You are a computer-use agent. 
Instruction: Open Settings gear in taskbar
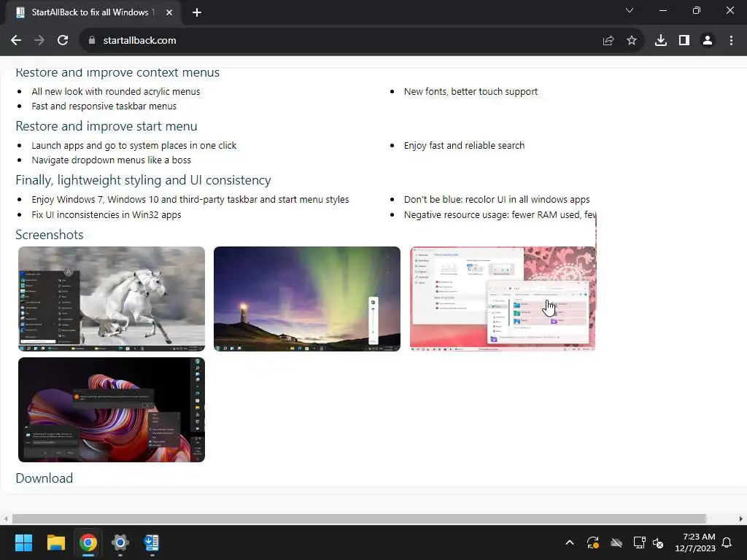[120, 542]
